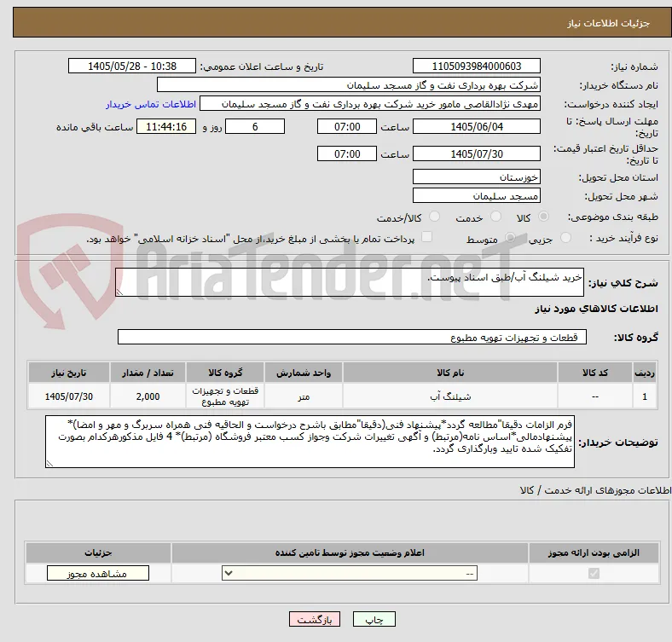Click the announcement date field 1405/05/28 - 10:38
Viewport: 672px width, 642px height.
(132, 66)
